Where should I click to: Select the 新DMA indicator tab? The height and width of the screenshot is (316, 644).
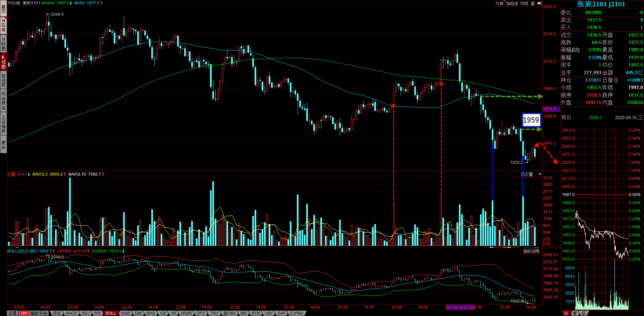coord(229,313)
